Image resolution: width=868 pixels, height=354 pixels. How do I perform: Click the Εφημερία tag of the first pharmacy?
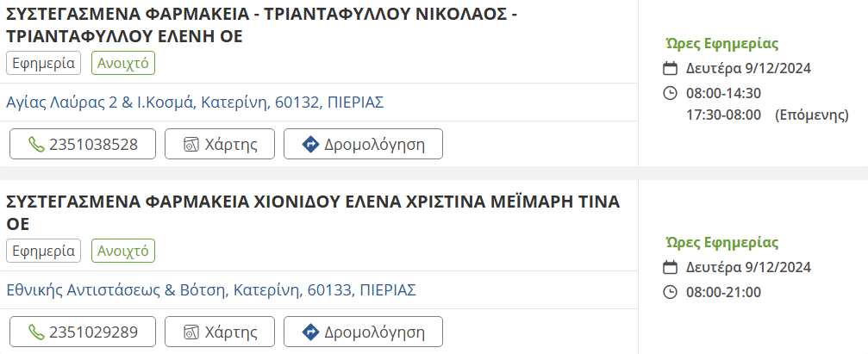click(x=43, y=64)
